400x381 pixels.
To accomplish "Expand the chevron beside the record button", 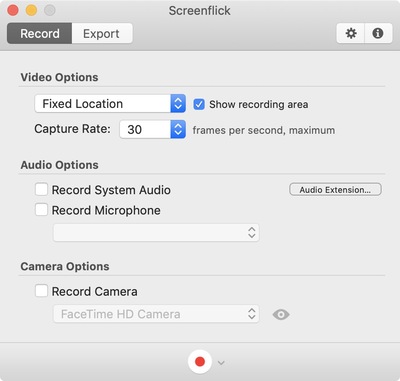I will (221, 363).
